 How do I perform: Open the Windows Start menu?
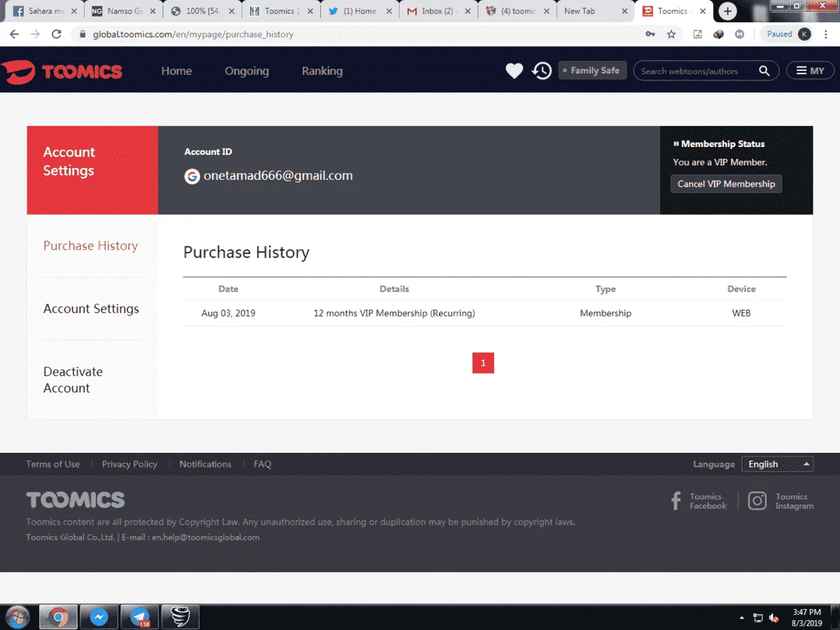(x=17, y=617)
